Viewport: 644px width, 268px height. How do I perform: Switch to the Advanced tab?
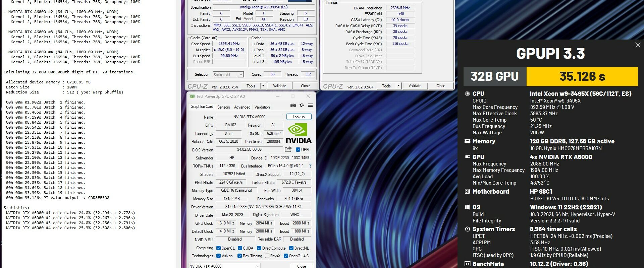point(242,107)
